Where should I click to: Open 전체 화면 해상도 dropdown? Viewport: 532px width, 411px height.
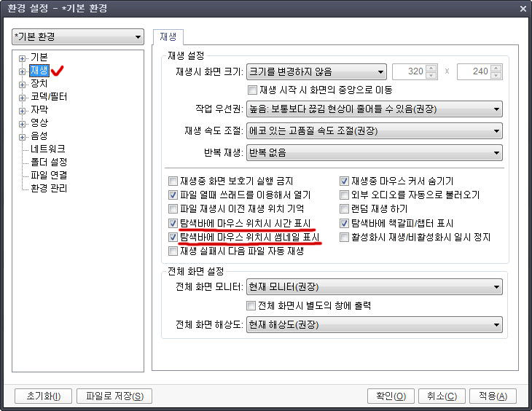(375, 325)
